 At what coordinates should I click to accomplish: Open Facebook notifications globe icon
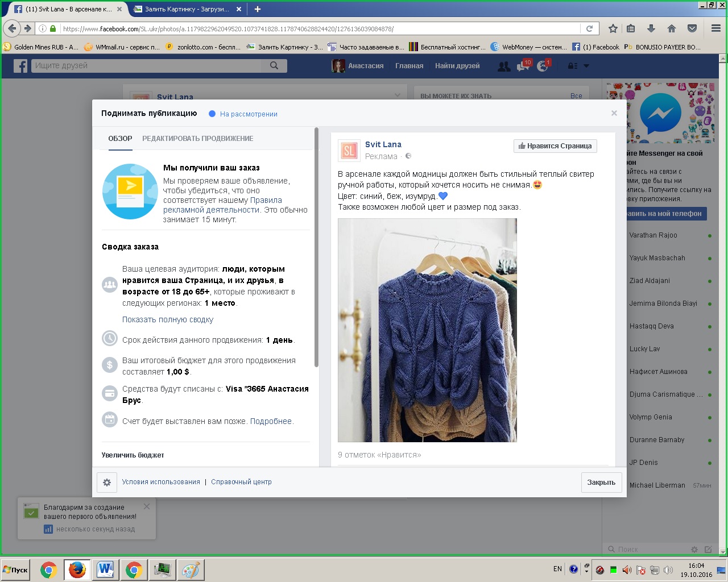(x=543, y=66)
